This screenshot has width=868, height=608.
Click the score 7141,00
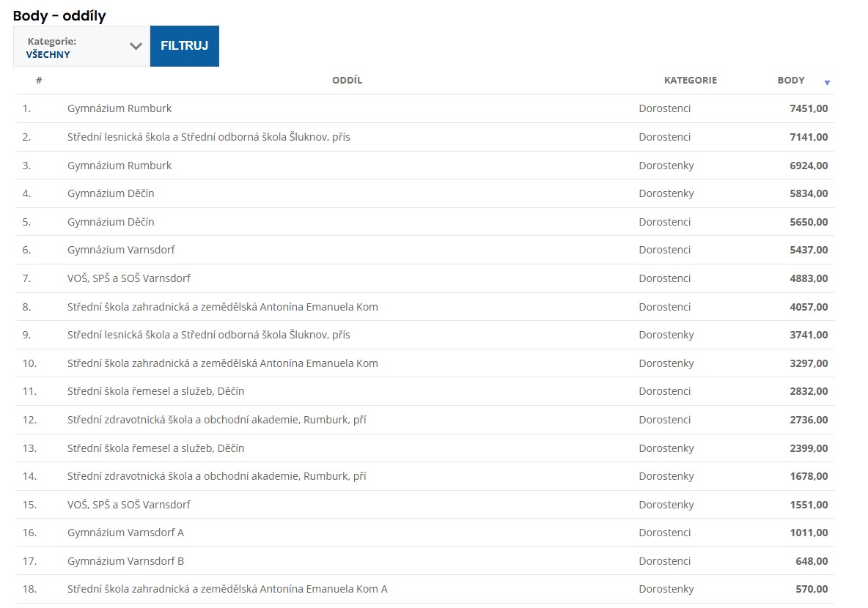tap(809, 137)
